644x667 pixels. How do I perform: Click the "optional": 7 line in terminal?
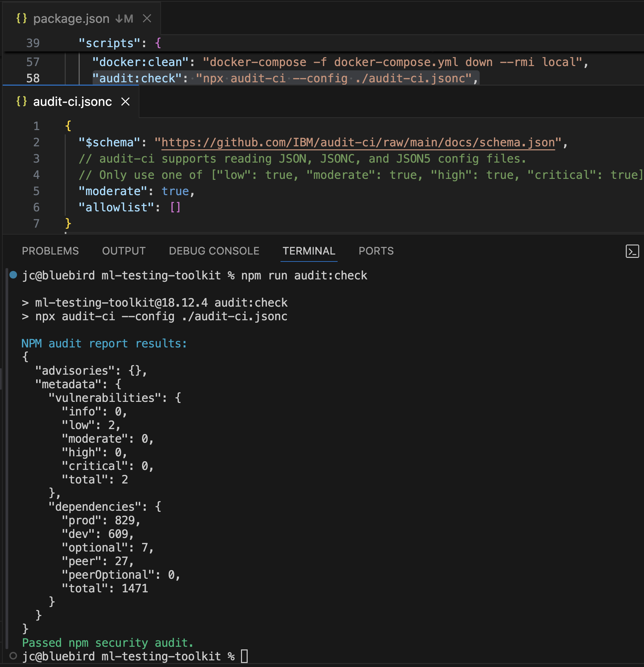pyautogui.click(x=108, y=548)
